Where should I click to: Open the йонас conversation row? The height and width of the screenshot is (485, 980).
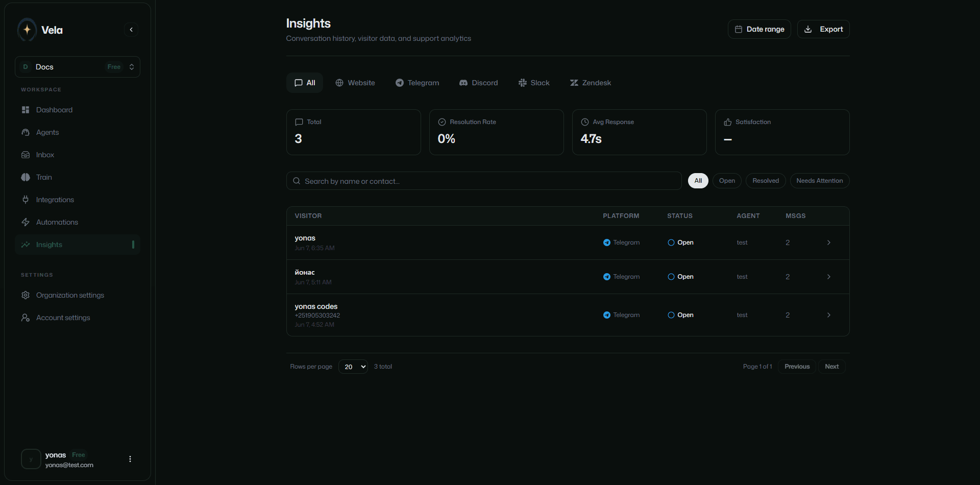(568, 277)
